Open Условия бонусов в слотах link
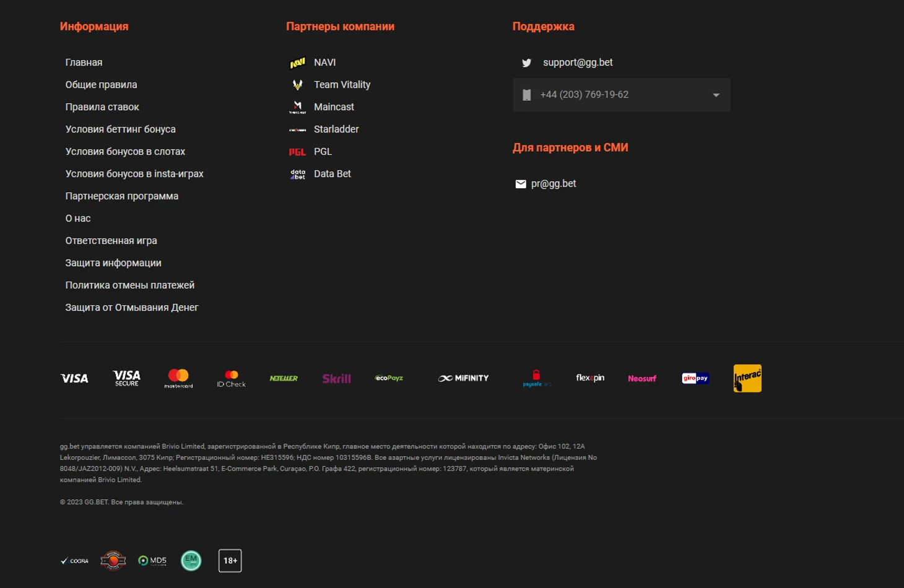The width and height of the screenshot is (904, 588). (x=126, y=152)
